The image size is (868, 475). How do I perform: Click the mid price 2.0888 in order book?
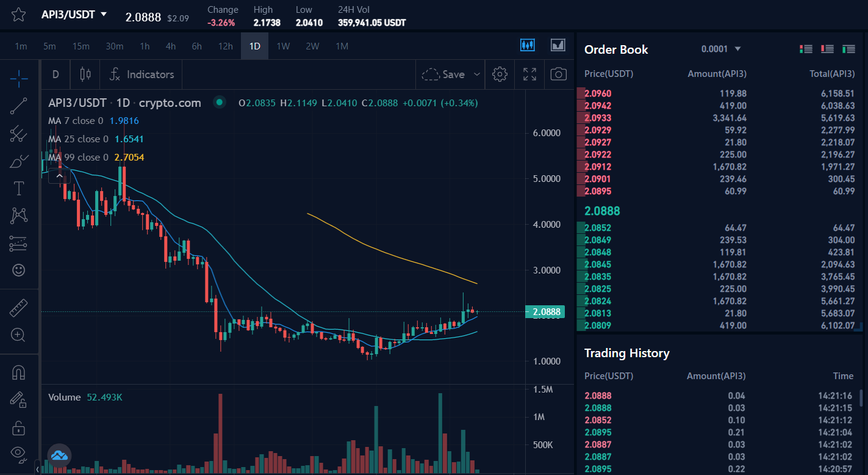point(602,211)
